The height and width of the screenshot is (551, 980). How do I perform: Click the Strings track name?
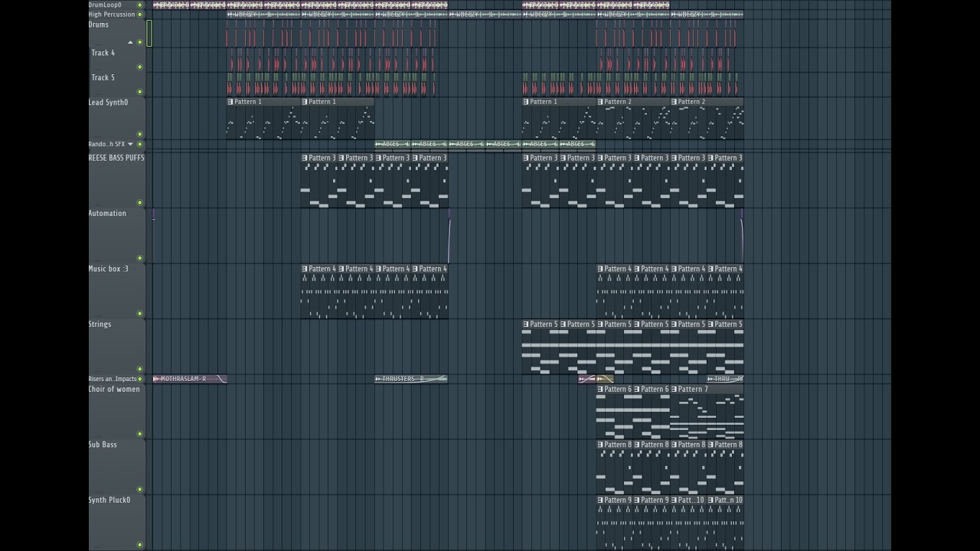point(100,324)
